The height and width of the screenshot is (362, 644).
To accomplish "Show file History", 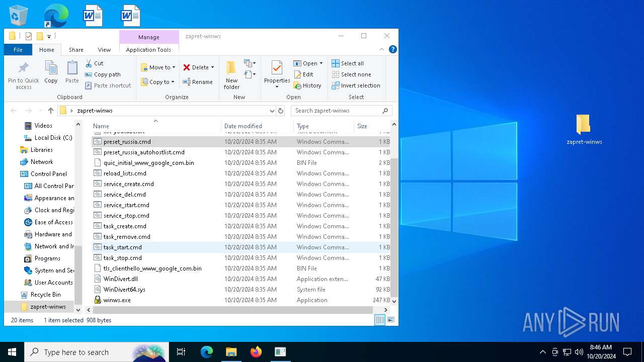I will click(307, 85).
